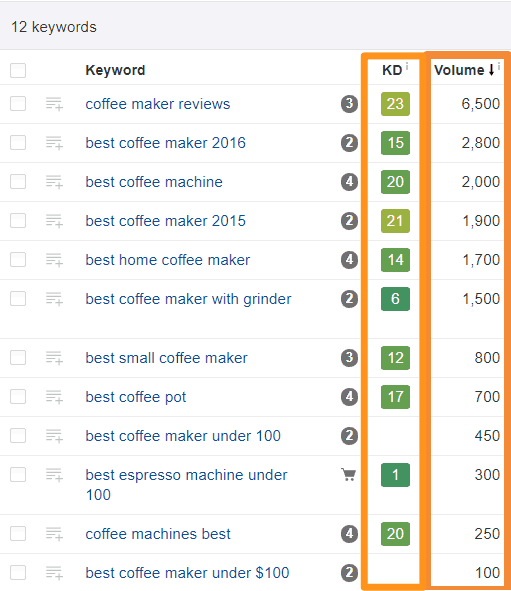The width and height of the screenshot is (511, 591).
Task: Sort by the KD column header
Action: point(392,70)
